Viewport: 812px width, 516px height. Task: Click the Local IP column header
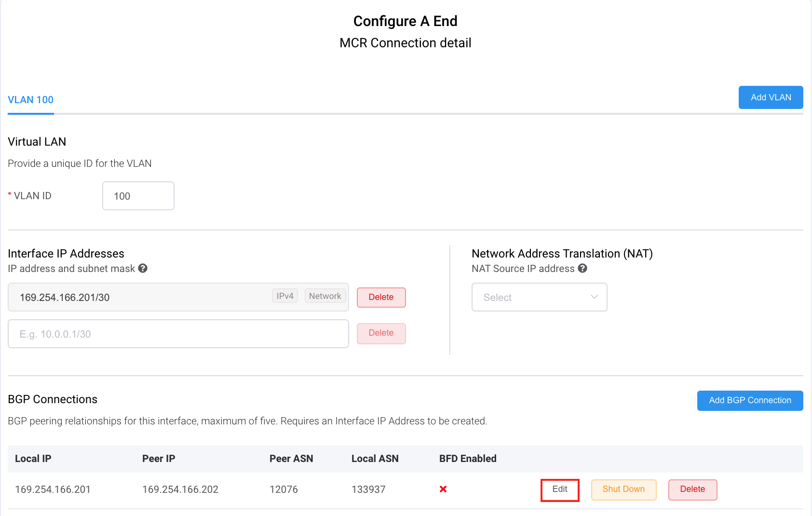pyautogui.click(x=33, y=459)
